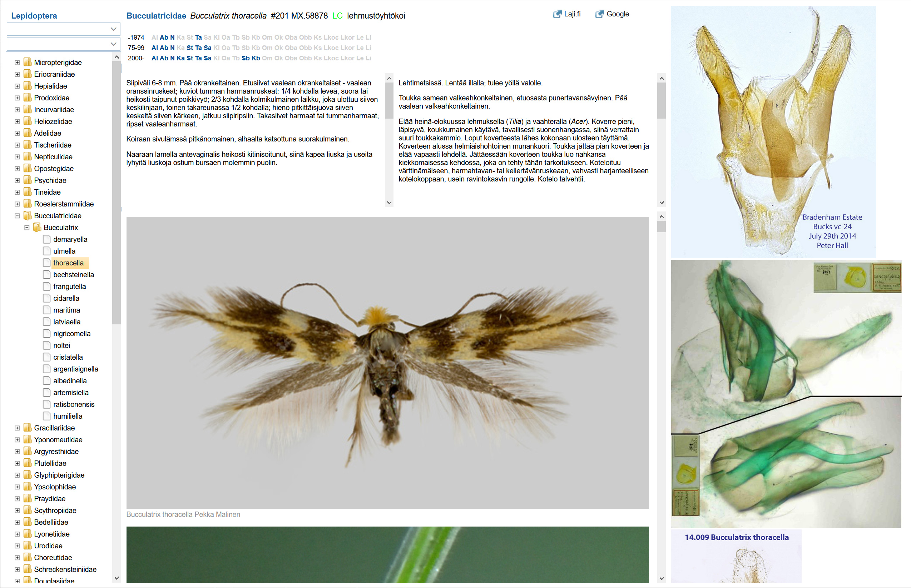Click the Lepidoptera heading link

tap(34, 16)
